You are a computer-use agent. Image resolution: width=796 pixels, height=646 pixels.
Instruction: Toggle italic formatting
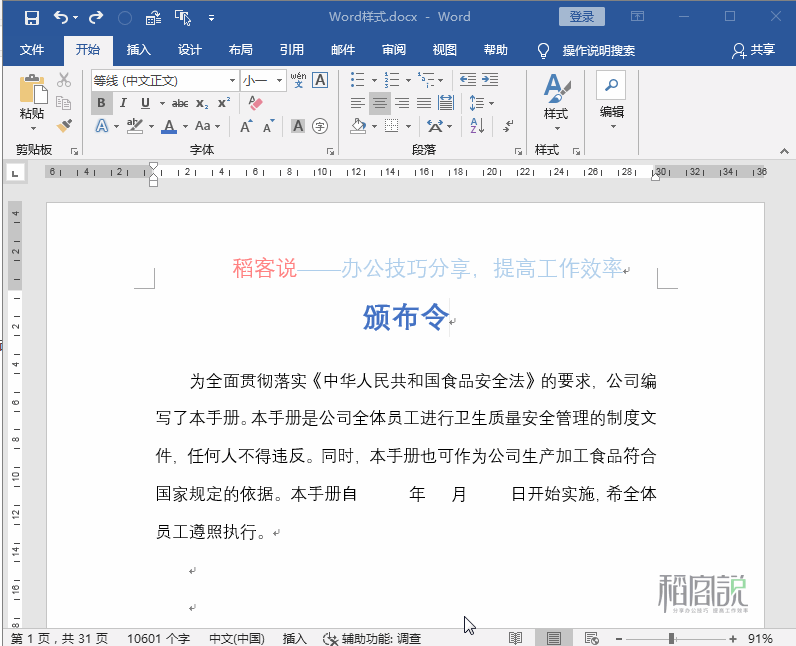click(123, 103)
